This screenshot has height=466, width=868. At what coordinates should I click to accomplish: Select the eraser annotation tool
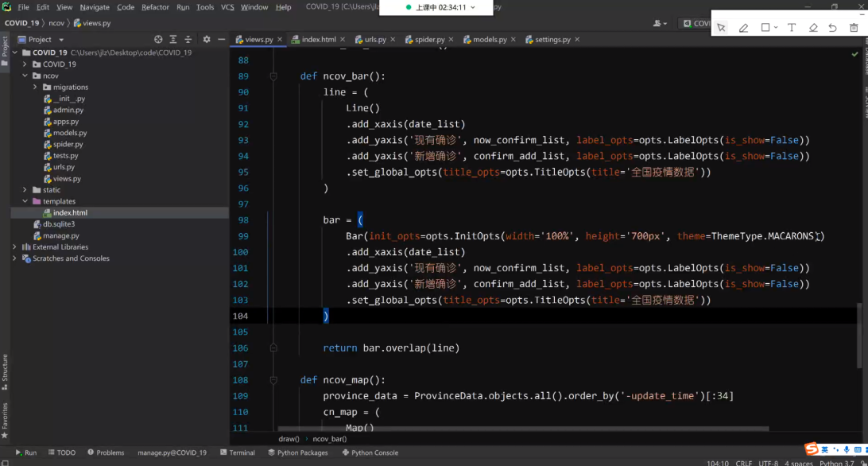tap(813, 27)
